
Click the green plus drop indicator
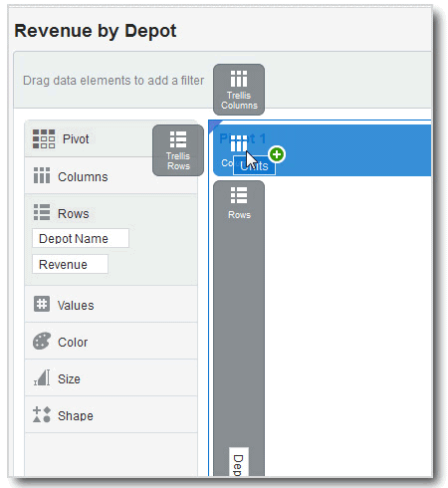pos(277,154)
